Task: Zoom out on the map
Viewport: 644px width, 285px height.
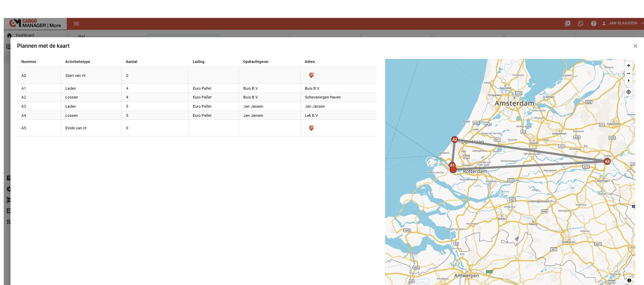Action: click(628, 73)
